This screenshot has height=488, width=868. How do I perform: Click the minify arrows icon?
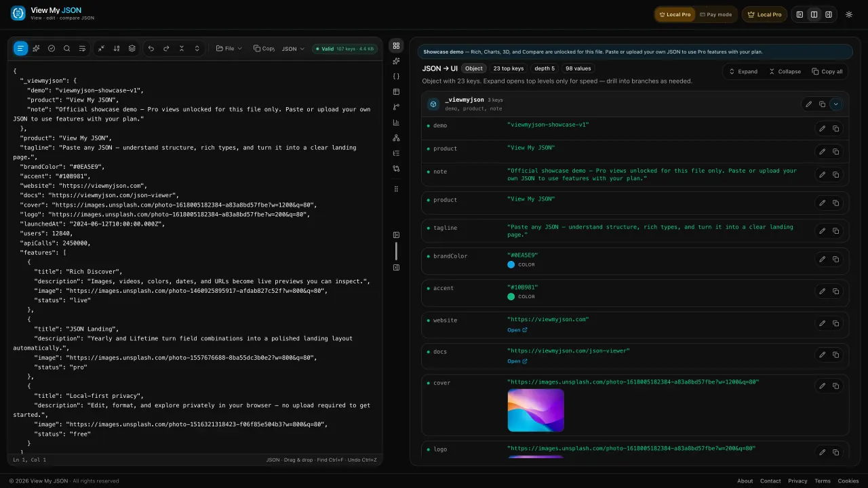click(101, 48)
